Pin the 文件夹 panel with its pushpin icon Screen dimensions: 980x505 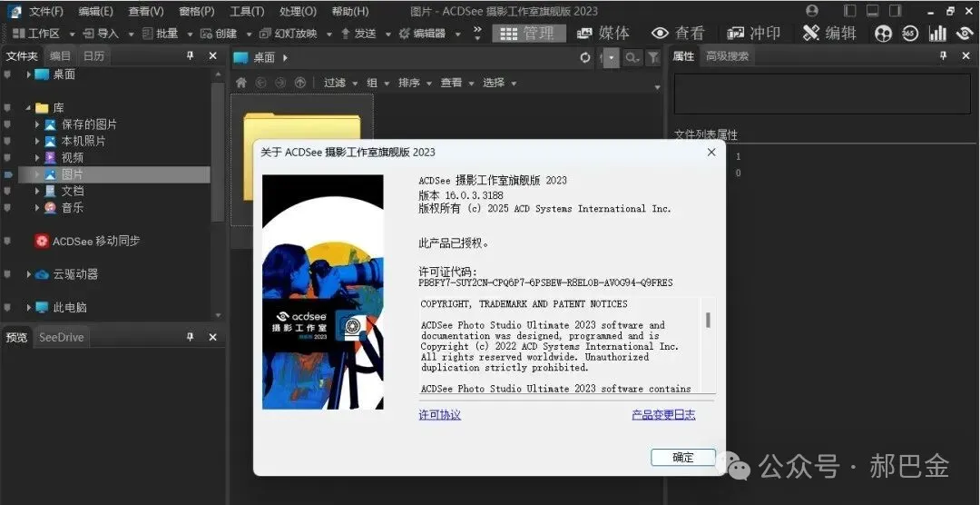[x=190, y=55]
